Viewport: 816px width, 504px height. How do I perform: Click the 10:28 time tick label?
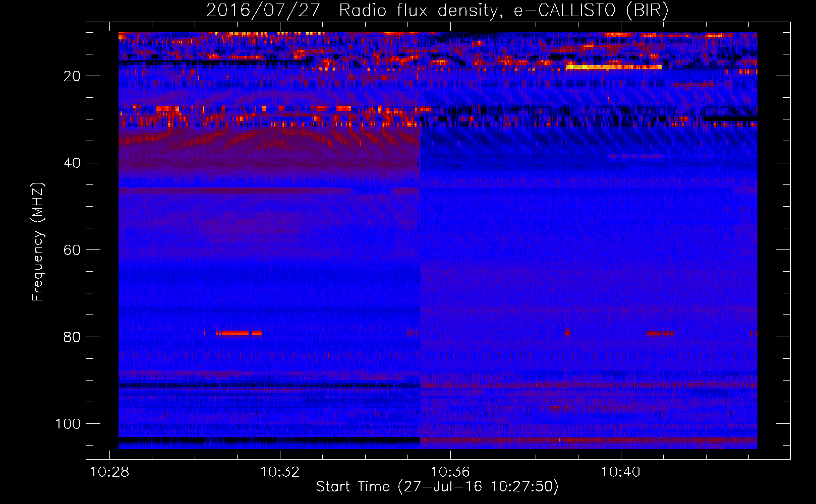tap(109, 472)
